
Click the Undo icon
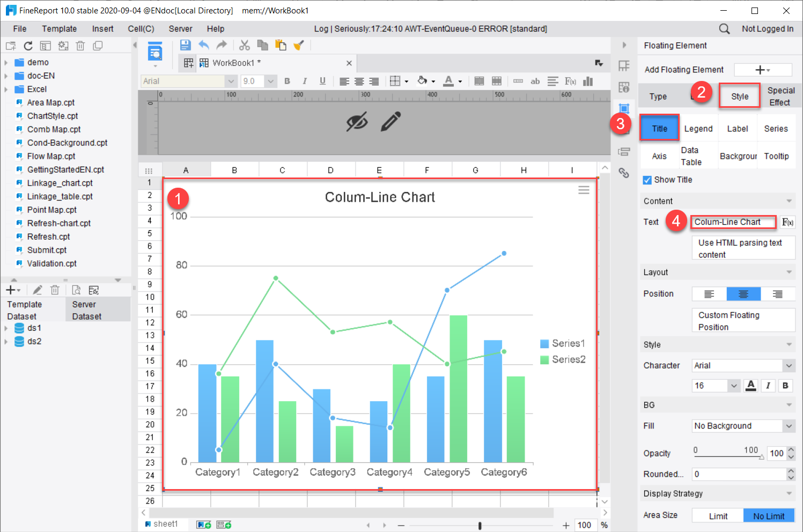(204, 45)
